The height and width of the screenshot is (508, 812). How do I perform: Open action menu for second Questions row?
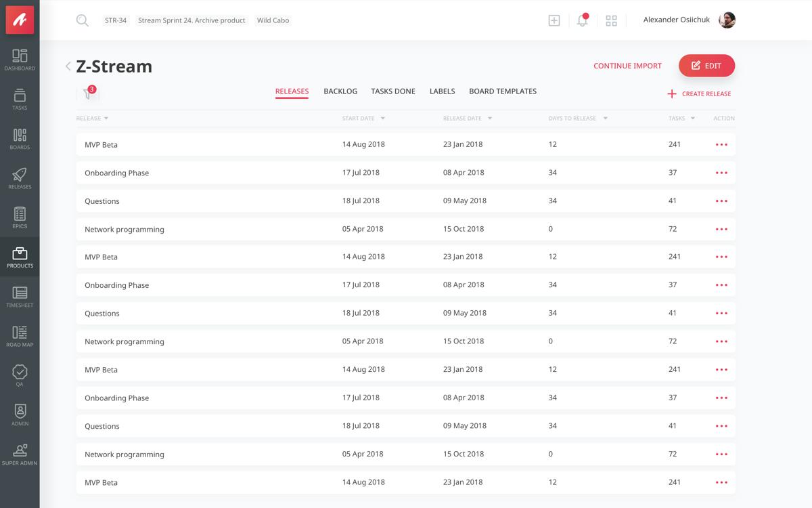pyautogui.click(x=721, y=314)
